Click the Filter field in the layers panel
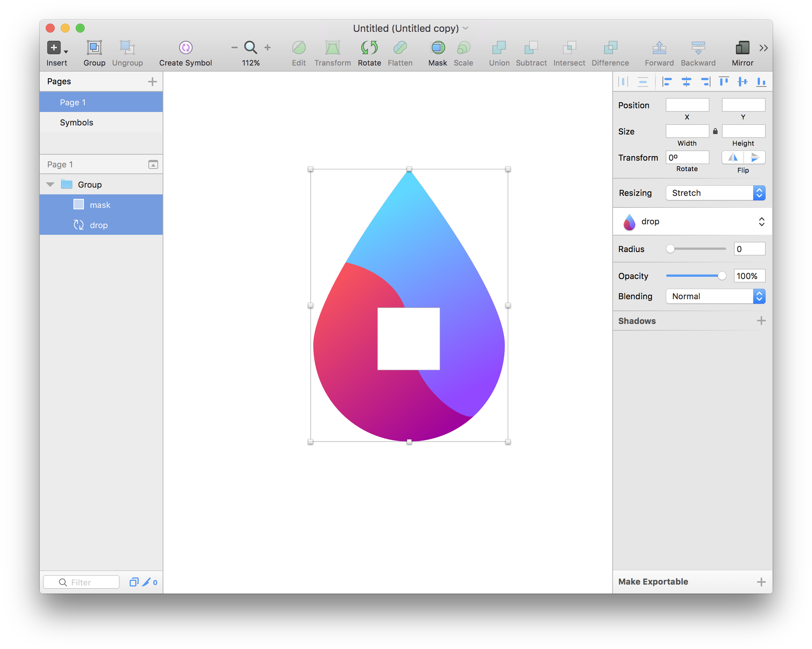 [81, 582]
